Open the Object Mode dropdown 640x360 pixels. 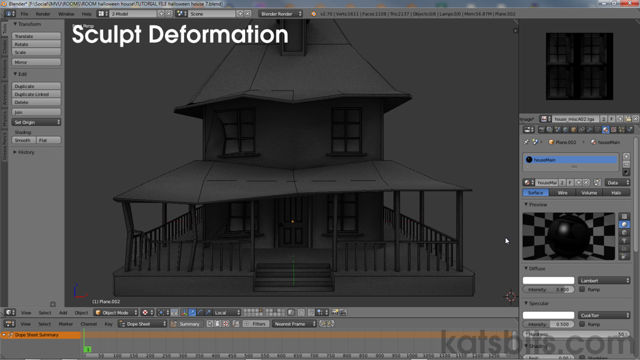tap(116, 313)
